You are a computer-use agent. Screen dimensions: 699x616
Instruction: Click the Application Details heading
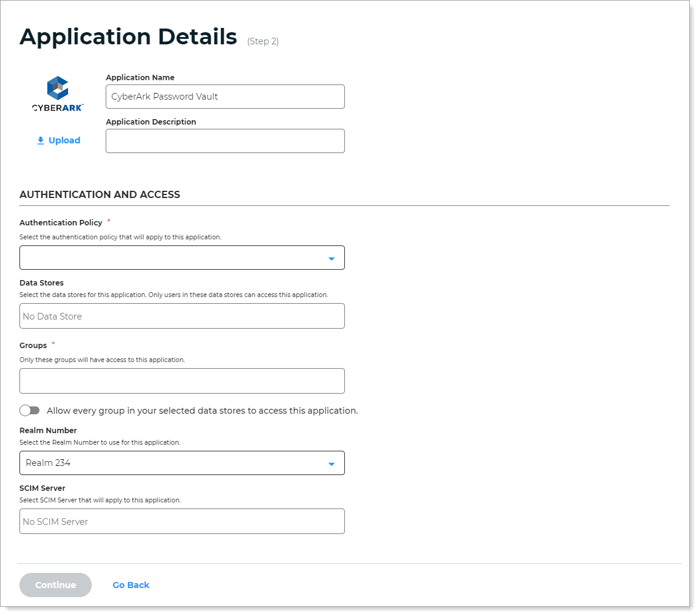[129, 36]
